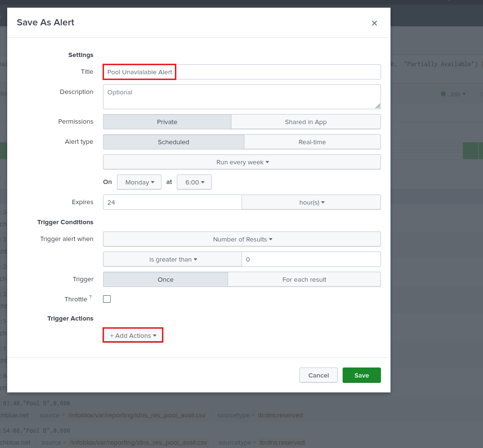Expand the Monday day selector
Viewport: 483px width, 448px height.
[139, 182]
